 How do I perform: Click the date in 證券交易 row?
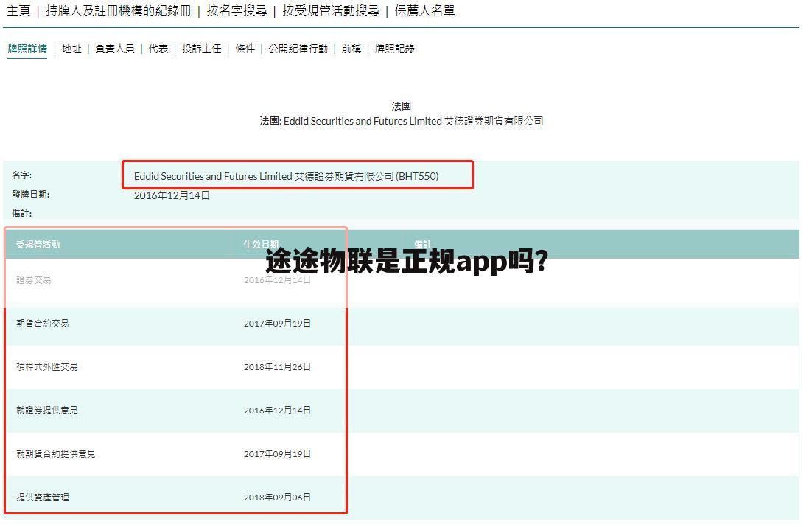click(278, 280)
